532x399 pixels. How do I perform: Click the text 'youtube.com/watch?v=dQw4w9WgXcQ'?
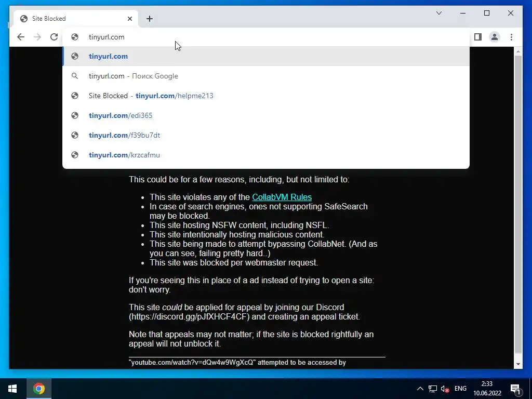pyautogui.click(x=193, y=362)
